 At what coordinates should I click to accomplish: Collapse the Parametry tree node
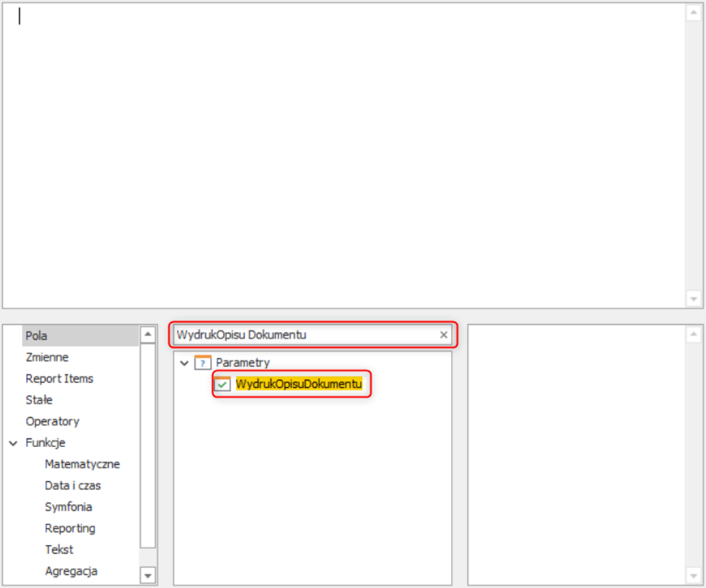184,363
